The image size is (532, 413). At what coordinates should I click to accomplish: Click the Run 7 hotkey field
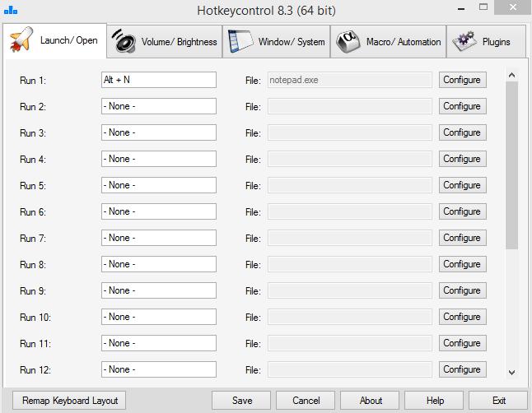(x=159, y=238)
